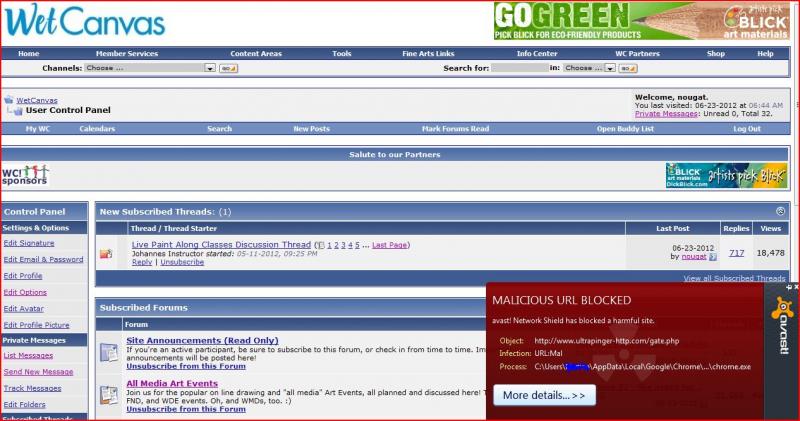Open Track Messages
This screenshot has height=421, width=800.
click(32, 388)
